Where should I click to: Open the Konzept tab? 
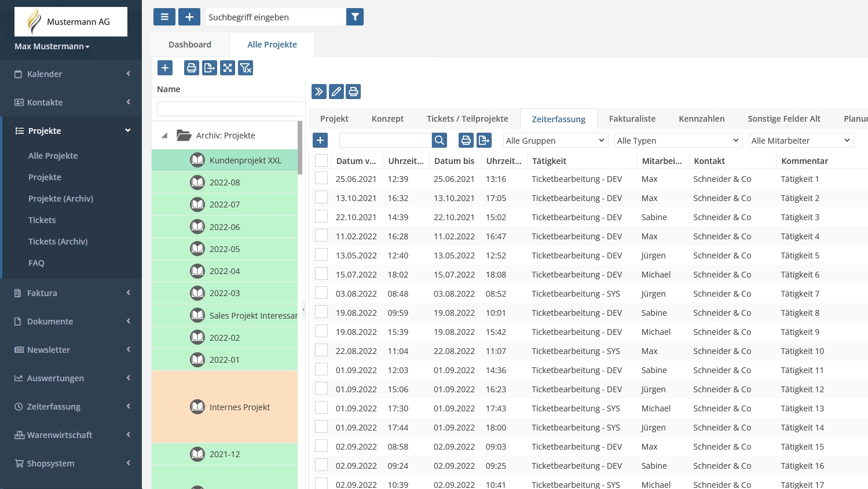point(387,119)
